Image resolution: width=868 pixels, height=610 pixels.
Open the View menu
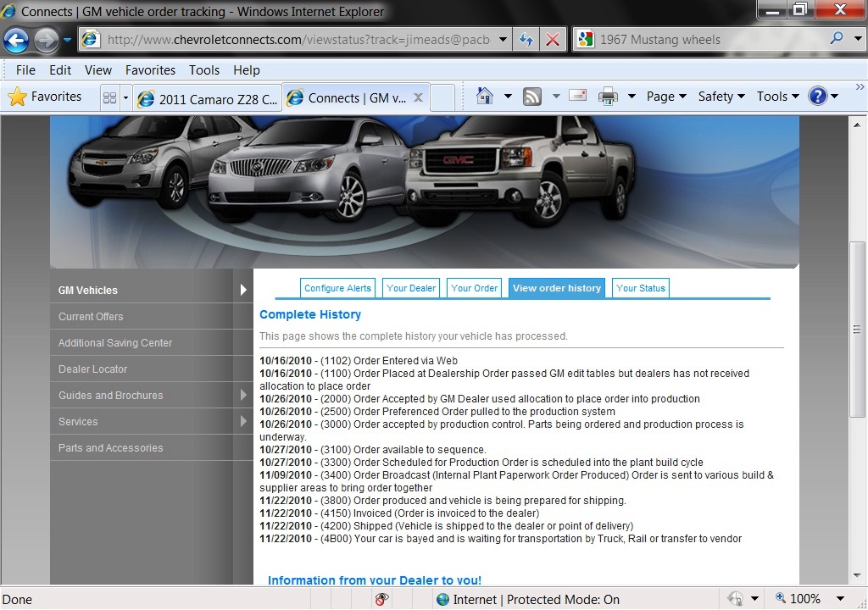(x=98, y=70)
